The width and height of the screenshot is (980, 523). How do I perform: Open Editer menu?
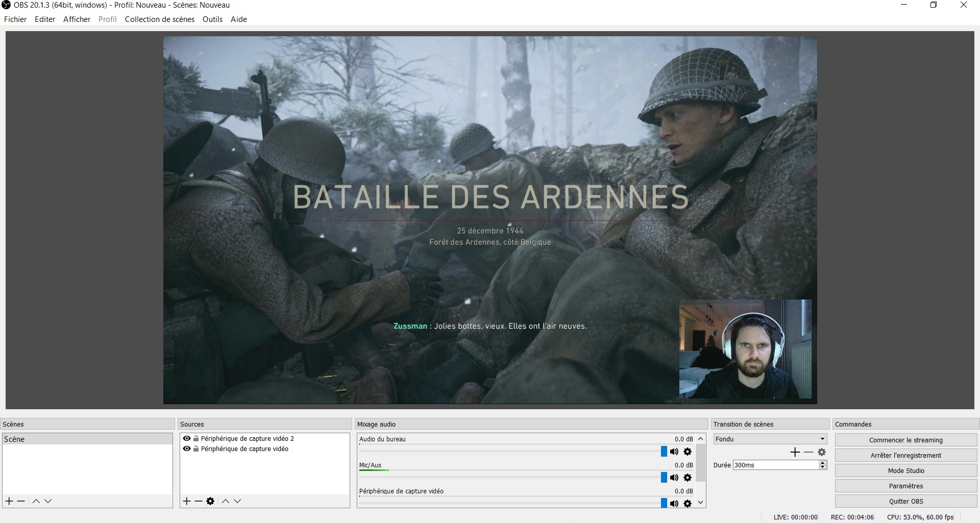click(x=45, y=19)
